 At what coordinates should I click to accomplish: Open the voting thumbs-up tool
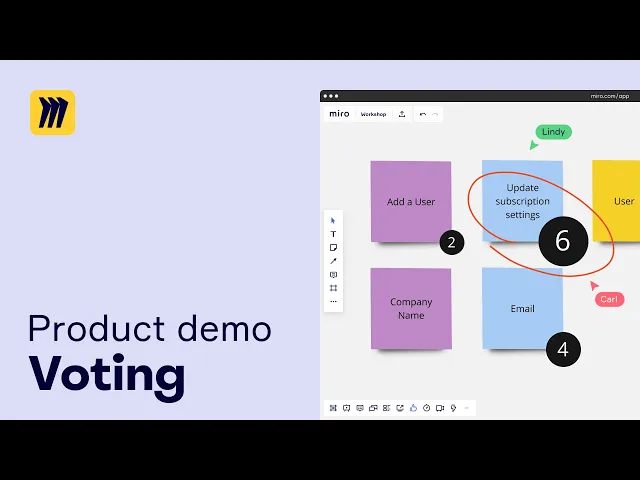click(x=413, y=408)
